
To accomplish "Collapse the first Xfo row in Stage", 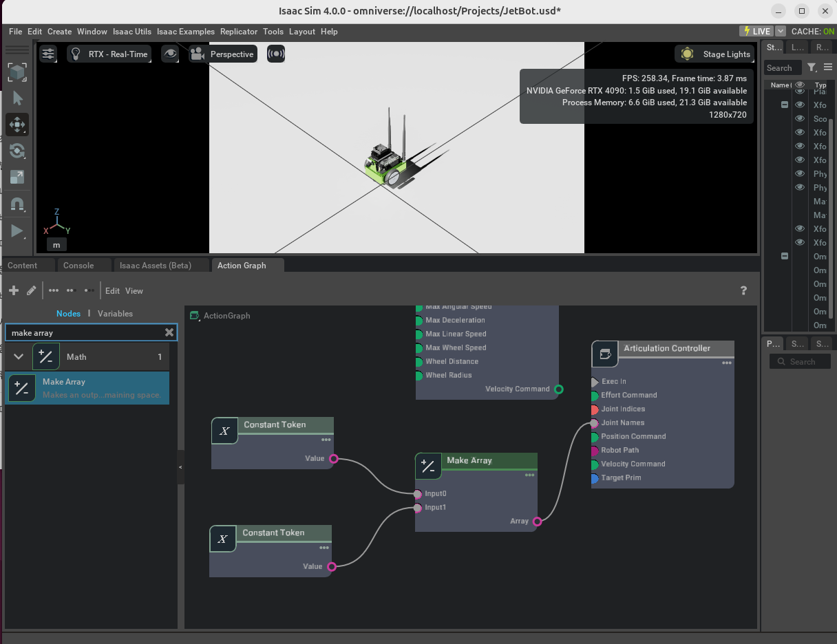I will 784,105.
